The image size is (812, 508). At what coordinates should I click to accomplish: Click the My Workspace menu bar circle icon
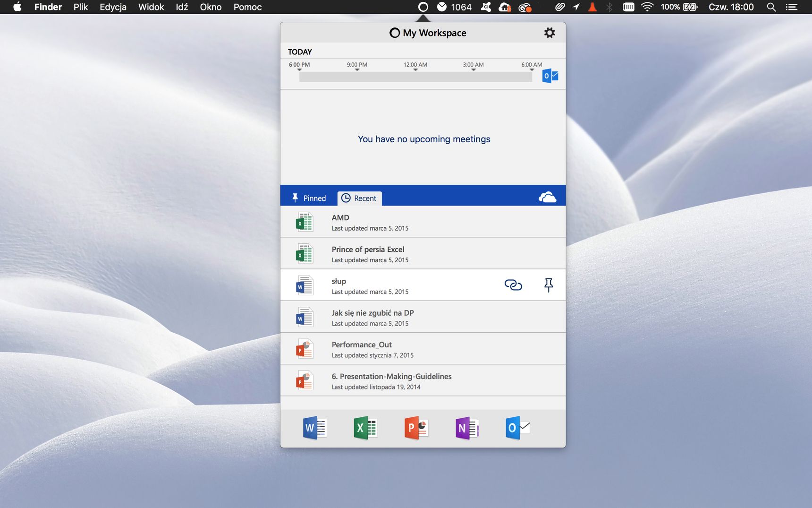coord(423,7)
